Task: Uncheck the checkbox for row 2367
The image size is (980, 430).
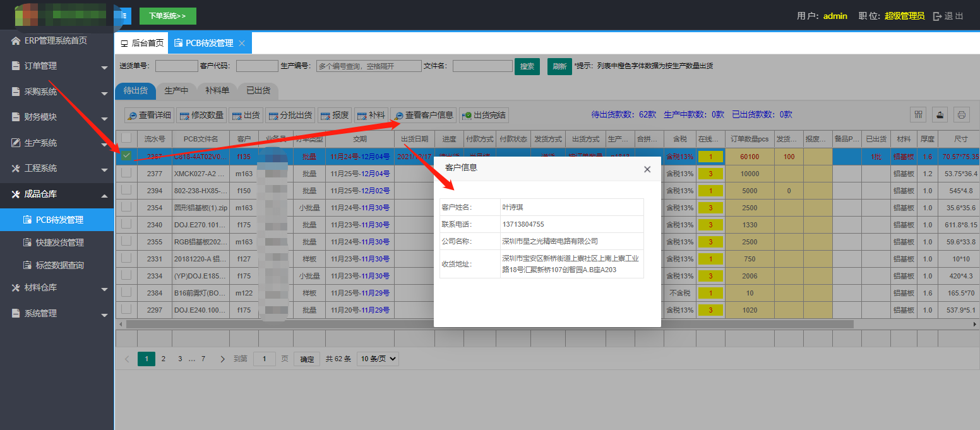Action: point(126,156)
